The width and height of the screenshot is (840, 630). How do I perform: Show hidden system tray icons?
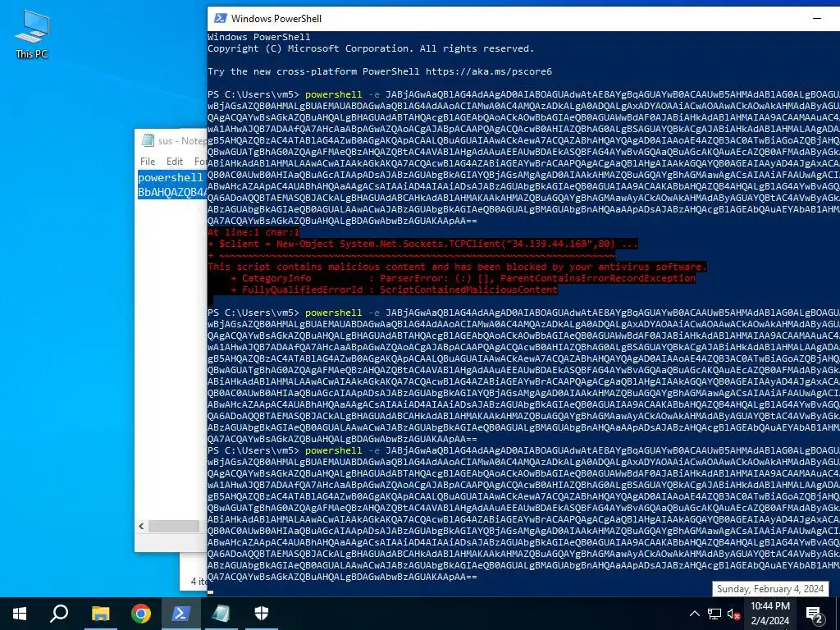point(694,614)
